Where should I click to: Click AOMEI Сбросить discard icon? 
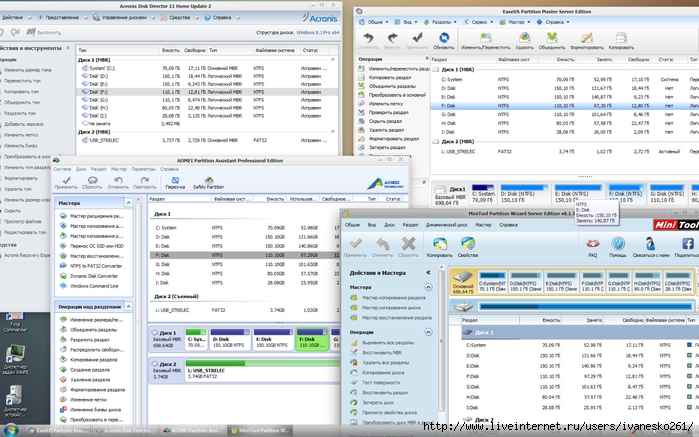click(x=92, y=180)
